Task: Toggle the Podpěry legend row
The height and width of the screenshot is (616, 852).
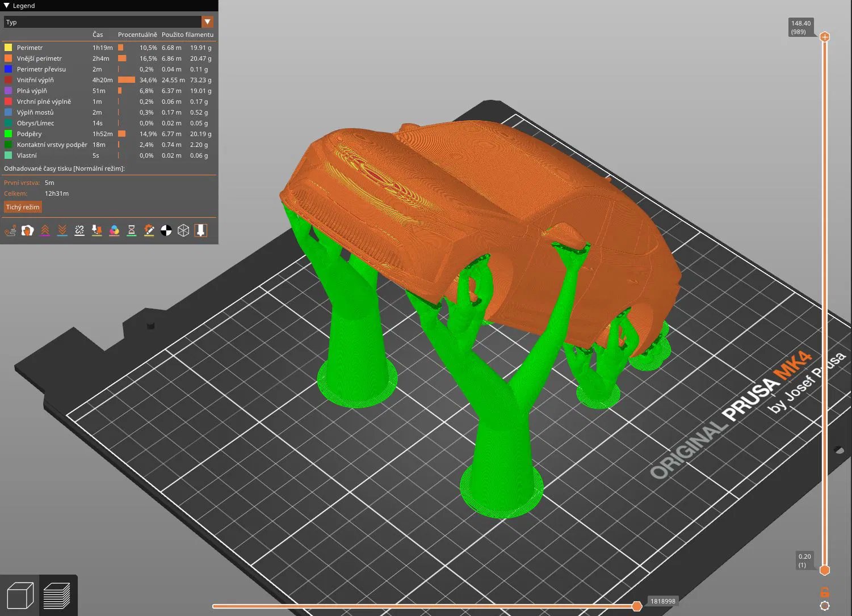Action: point(108,134)
